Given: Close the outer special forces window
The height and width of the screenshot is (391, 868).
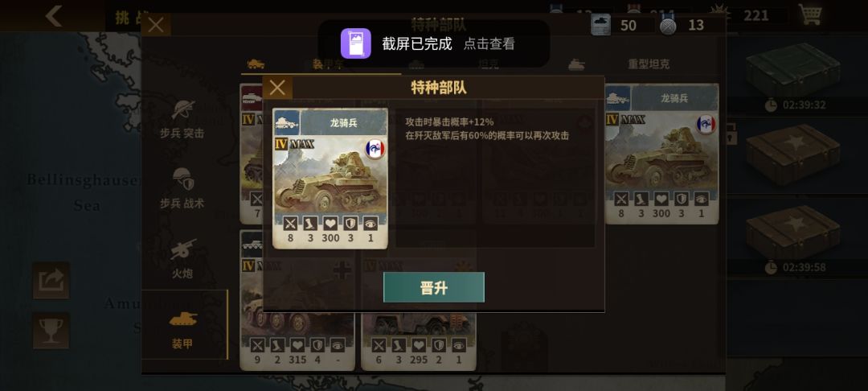Looking at the screenshot, I should click(156, 25).
